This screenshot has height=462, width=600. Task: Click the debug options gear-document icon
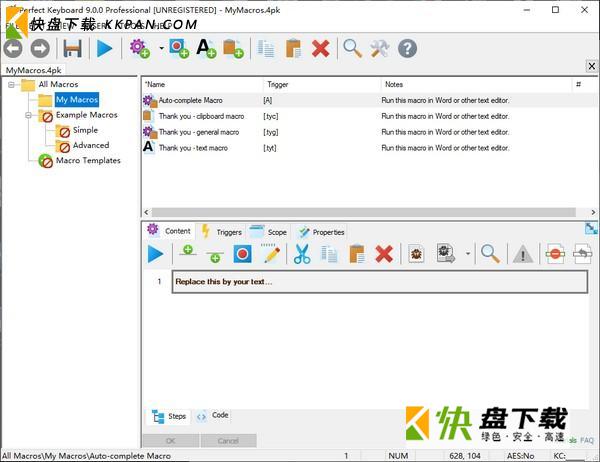(x=445, y=254)
